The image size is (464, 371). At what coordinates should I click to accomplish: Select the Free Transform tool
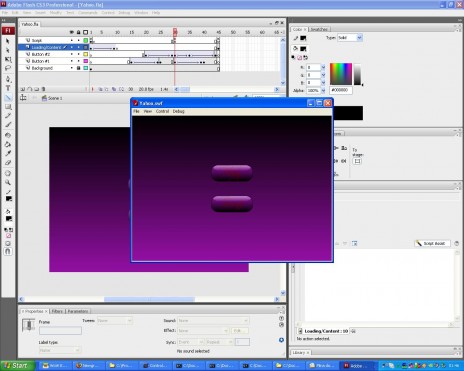(8, 59)
